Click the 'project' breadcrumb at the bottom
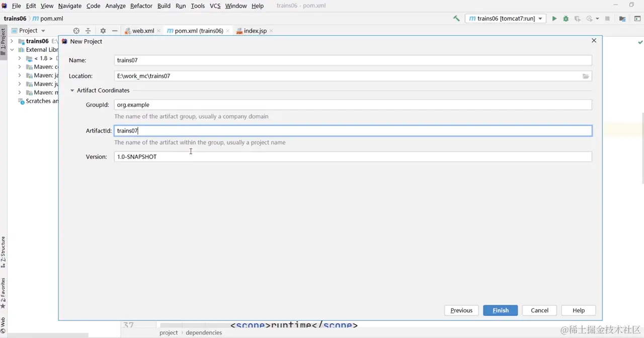Viewport: 644px width, 338px height. (x=169, y=332)
